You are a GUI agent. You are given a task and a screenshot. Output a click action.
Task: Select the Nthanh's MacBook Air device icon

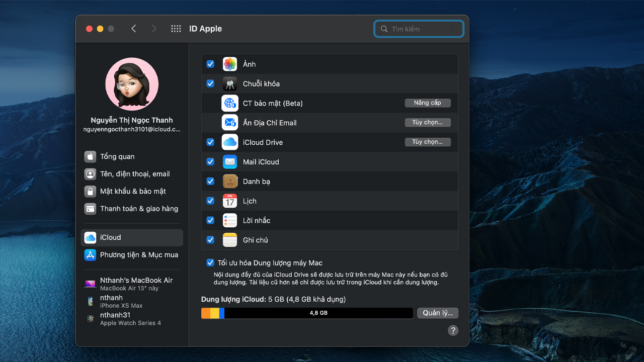[x=90, y=284]
